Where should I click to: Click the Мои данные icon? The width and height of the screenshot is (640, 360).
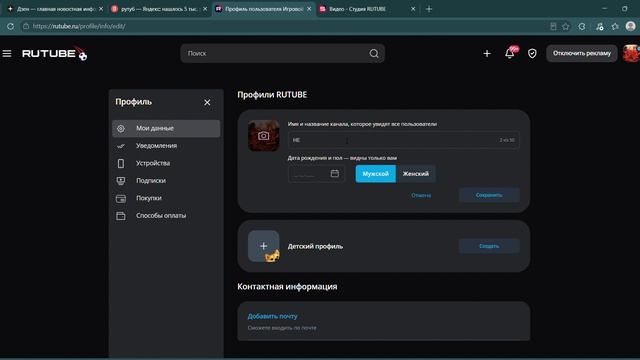pyautogui.click(x=121, y=129)
